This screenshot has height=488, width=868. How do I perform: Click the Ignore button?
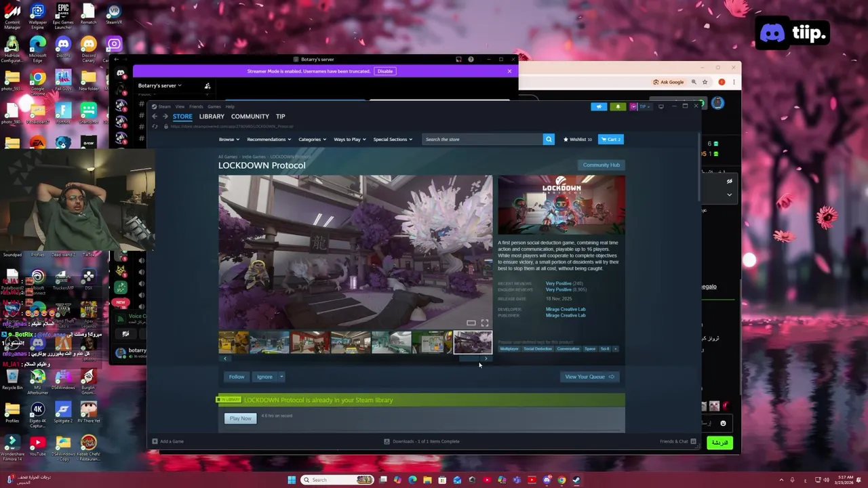click(x=264, y=377)
